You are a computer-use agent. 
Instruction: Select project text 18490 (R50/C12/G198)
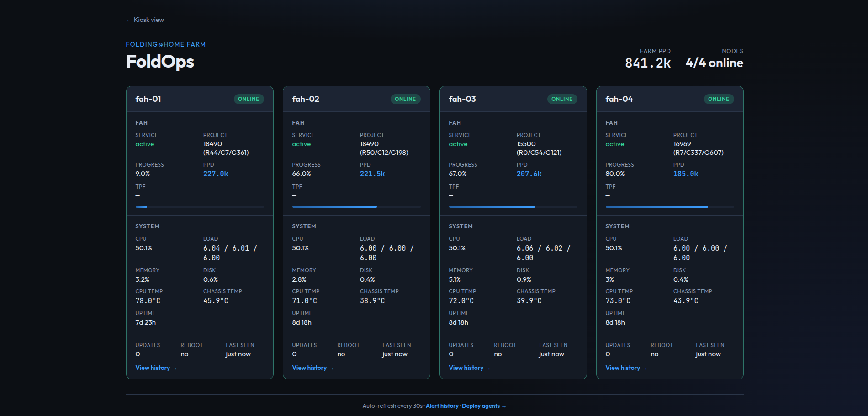(x=384, y=148)
